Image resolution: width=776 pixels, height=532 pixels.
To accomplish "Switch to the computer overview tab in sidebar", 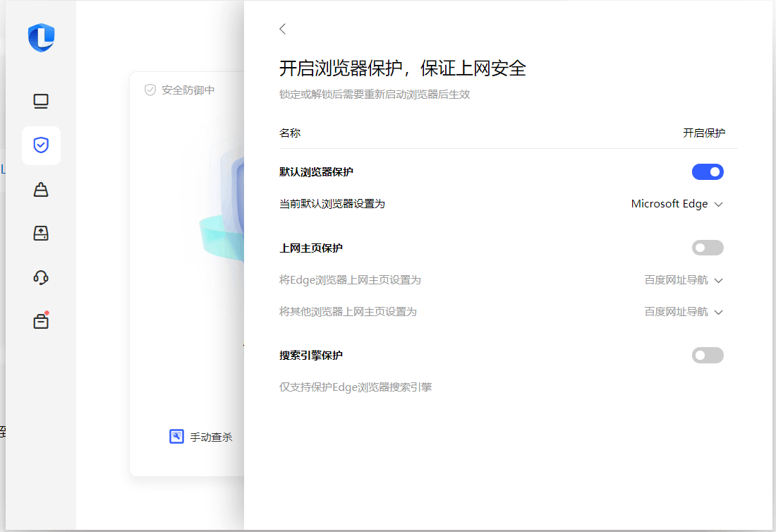I will pyautogui.click(x=41, y=101).
